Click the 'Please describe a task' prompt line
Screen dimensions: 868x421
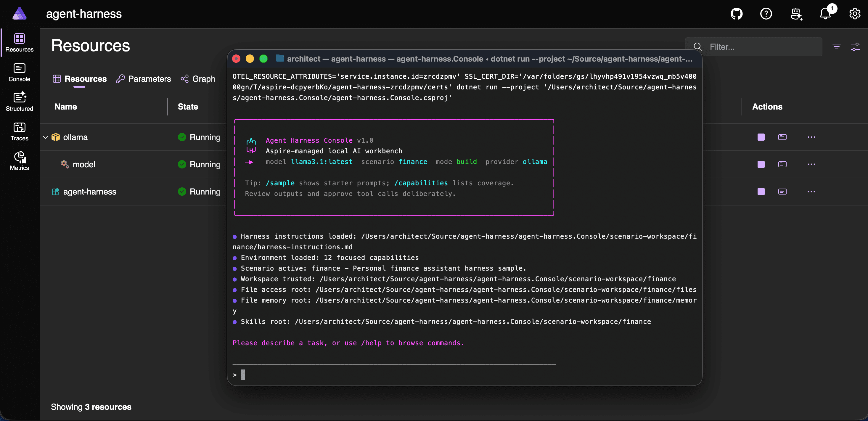348,343
